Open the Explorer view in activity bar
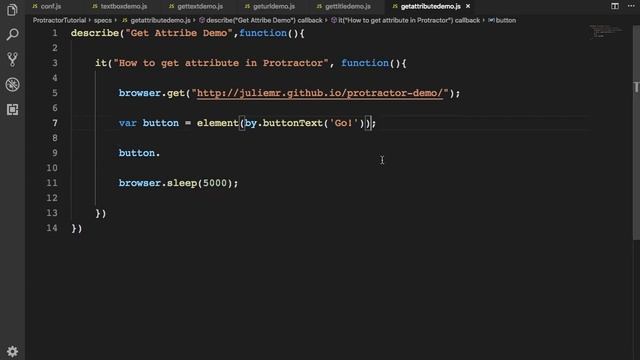 tap(12, 10)
